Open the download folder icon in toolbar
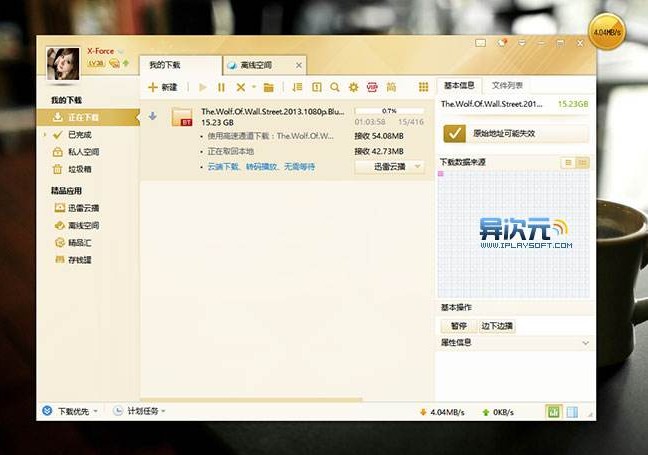This screenshot has height=455, width=648. (x=269, y=87)
